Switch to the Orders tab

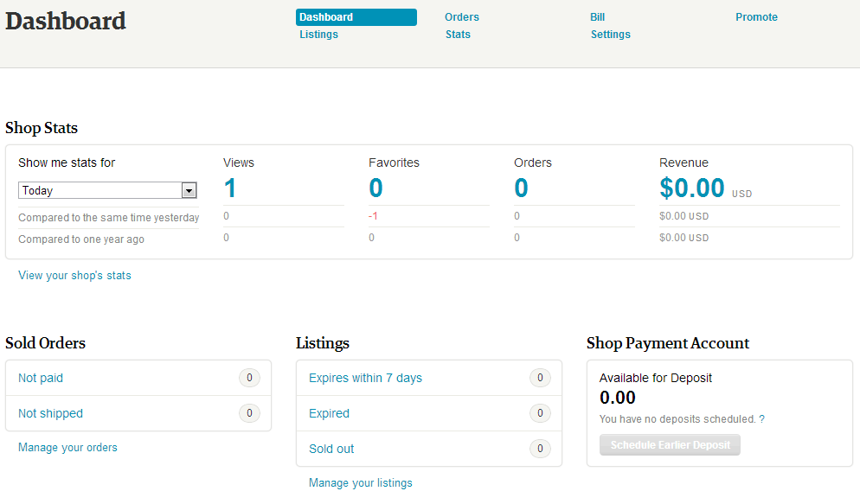tap(461, 16)
